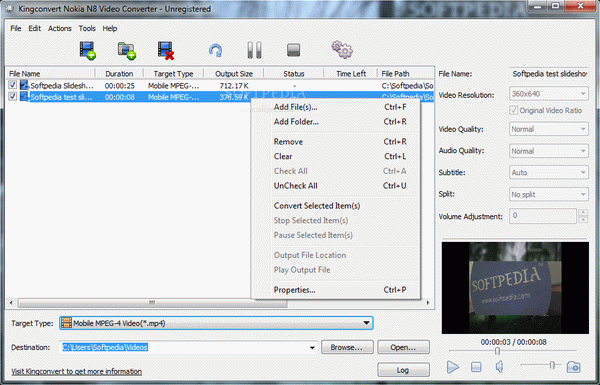Click the file icon of Softpedia Slidesh... row
Screen dimensions: 600x385
pos(24,85)
